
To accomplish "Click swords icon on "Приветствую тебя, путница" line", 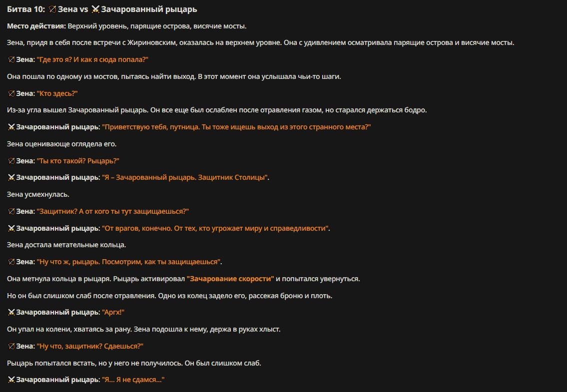I will pyautogui.click(x=11, y=127).
